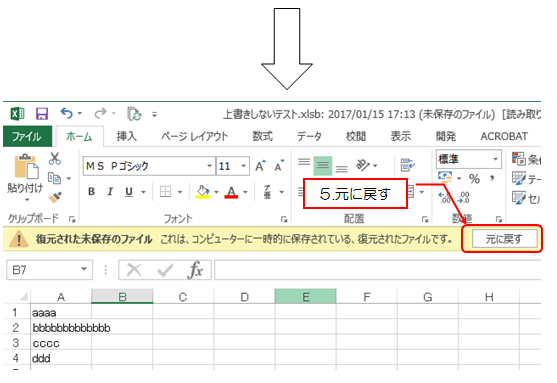Click the Insert Function fx icon
Viewport: 557px width, 383px height.
coord(195,270)
